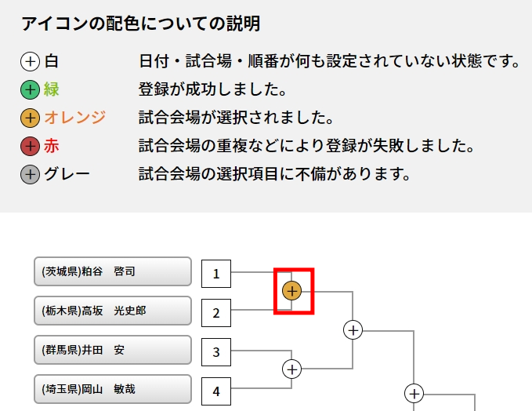
Task: Click the orange オレンジ label text
Action: pos(74,118)
